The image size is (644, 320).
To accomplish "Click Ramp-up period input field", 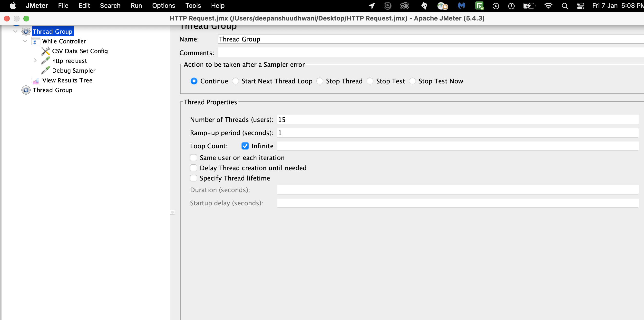I will click(457, 133).
